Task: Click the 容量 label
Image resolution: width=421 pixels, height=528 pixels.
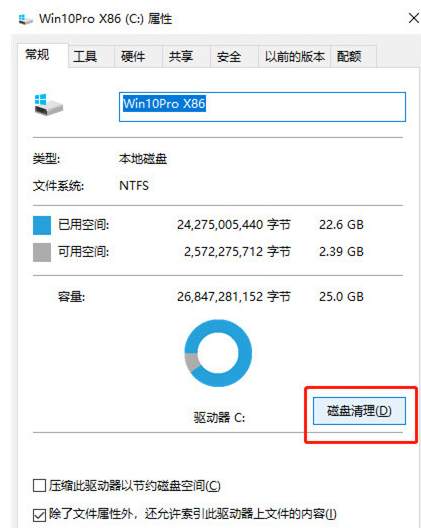Action: (71, 297)
